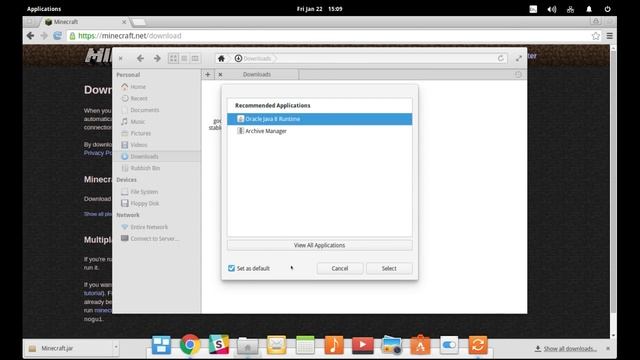Open AppCenter from the dock
This screenshot has width=640, height=360.
point(420,345)
